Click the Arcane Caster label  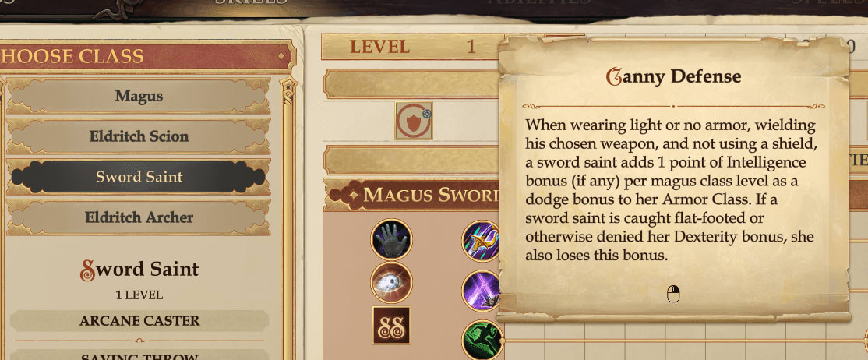point(139,321)
